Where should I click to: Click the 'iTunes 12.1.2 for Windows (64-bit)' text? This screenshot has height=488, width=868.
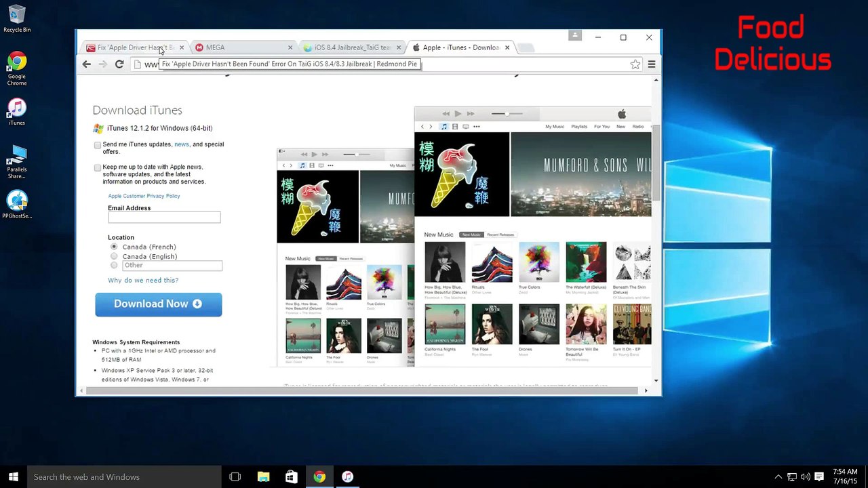(159, 128)
